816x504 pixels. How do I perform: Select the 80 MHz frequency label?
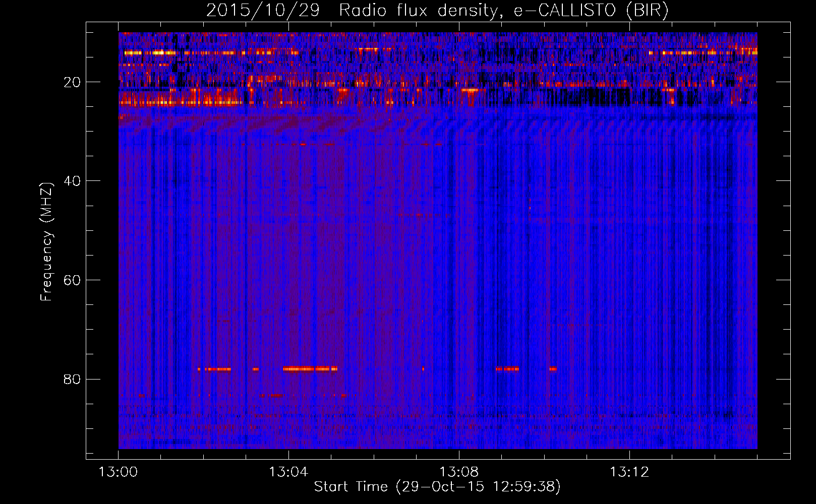click(72, 379)
